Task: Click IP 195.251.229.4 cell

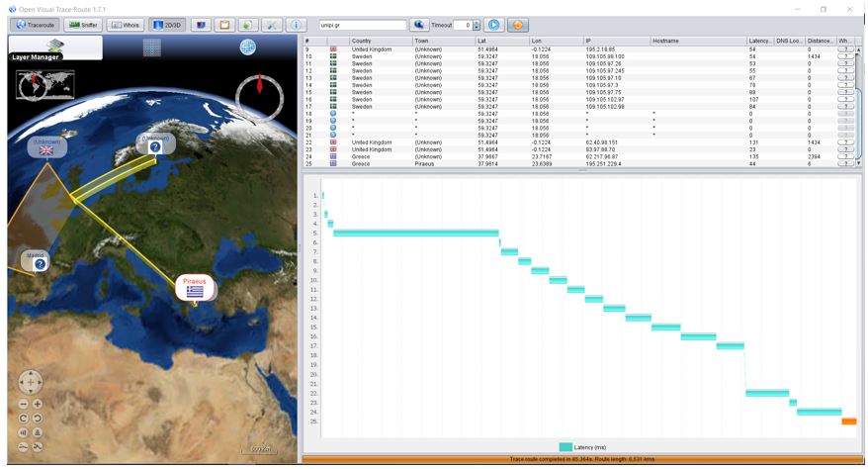Action: [x=616, y=164]
